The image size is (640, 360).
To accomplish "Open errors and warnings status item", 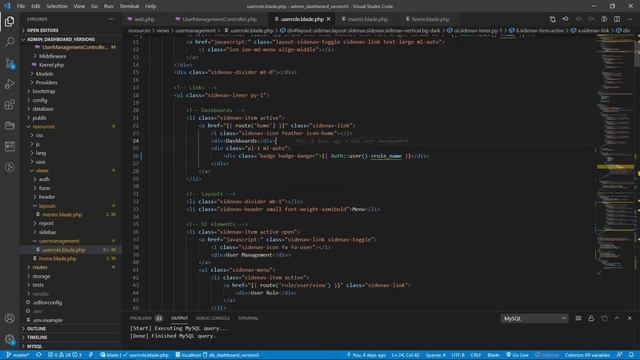I will coord(64,355).
